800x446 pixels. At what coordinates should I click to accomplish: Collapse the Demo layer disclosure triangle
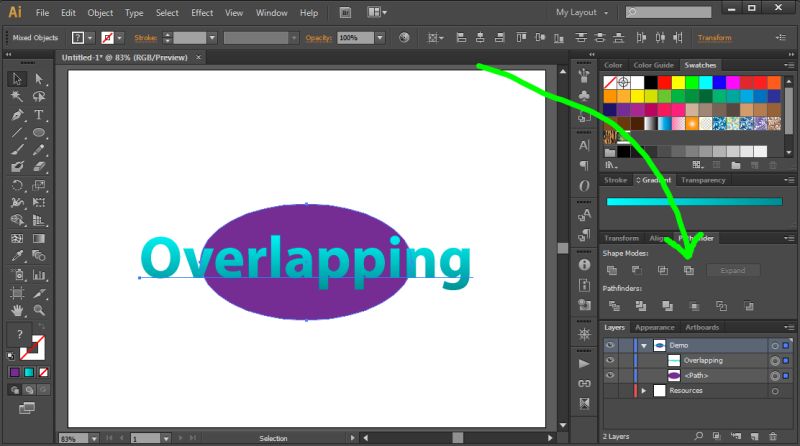(644, 345)
